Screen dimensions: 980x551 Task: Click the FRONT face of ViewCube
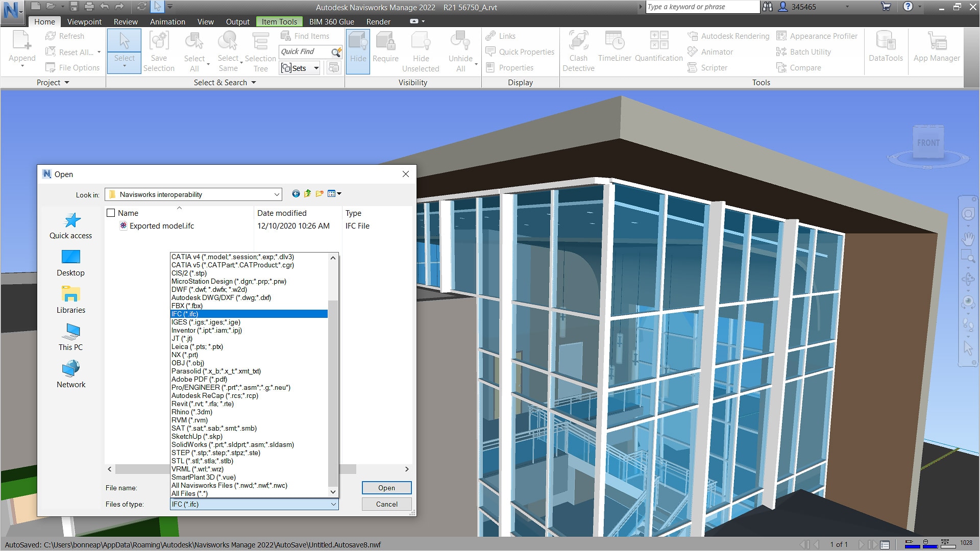927,143
